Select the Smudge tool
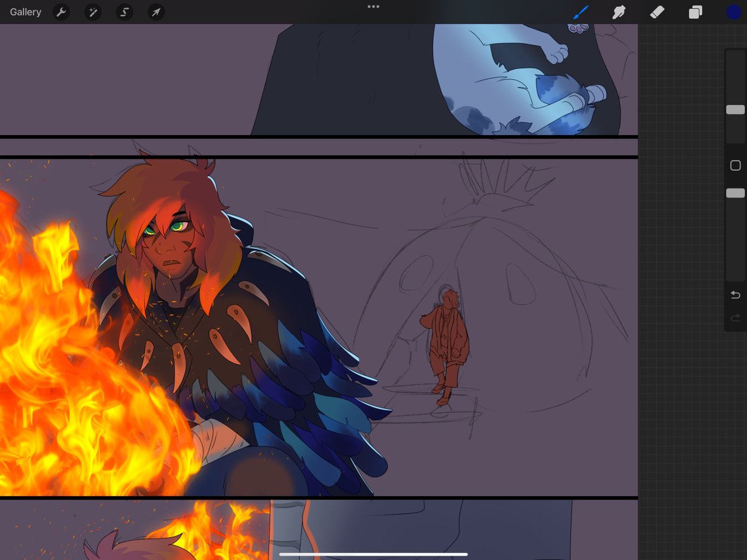Image resolution: width=747 pixels, height=560 pixels. (x=619, y=12)
